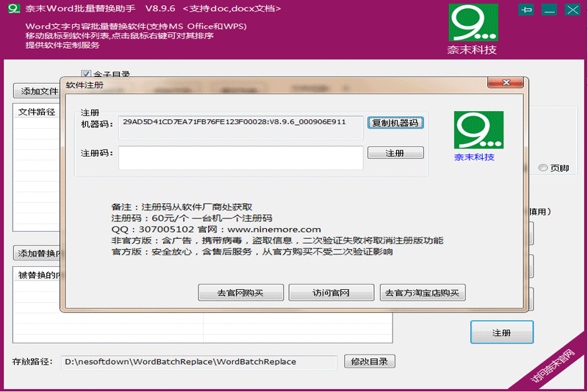Select the 页脚 radio button
The width and height of the screenshot is (588, 392).
(x=542, y=168)
